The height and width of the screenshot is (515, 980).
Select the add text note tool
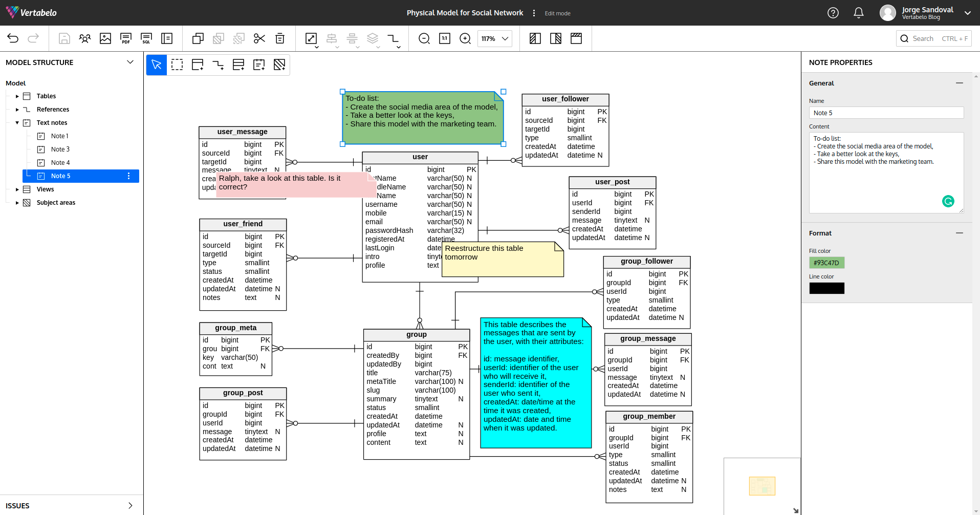[x=259, y=65]
